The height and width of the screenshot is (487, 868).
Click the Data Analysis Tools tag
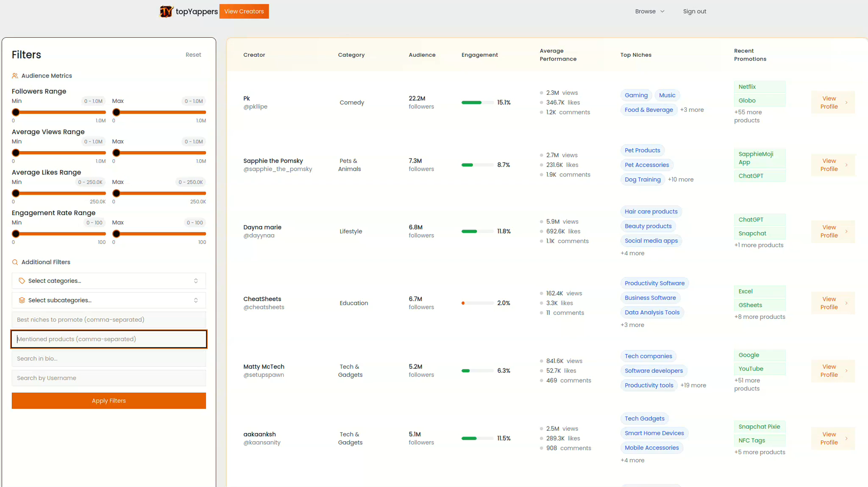(652, 312)
